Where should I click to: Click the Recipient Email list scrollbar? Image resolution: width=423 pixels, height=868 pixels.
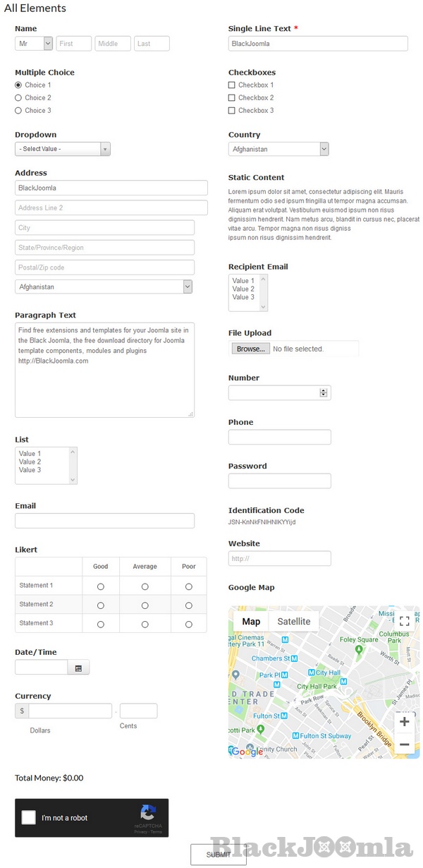click(x=264, y=293)
